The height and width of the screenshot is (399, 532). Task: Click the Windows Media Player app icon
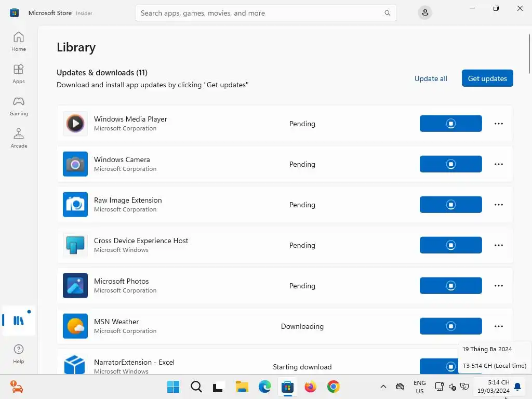point(75,124)
